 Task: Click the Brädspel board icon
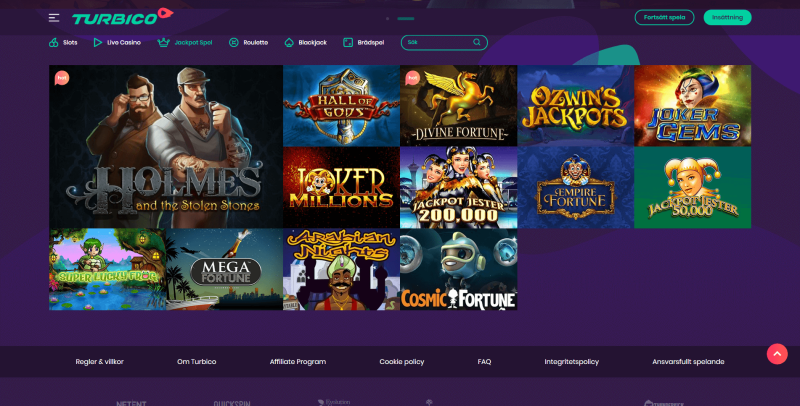pyautogui.click(x=348, y=42)
